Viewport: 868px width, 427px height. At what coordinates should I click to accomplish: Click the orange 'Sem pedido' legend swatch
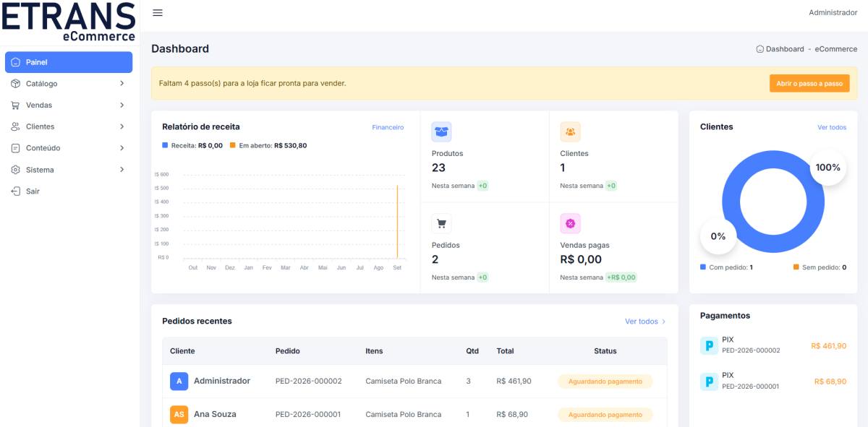pyautogui.click(x=796, y=267)
